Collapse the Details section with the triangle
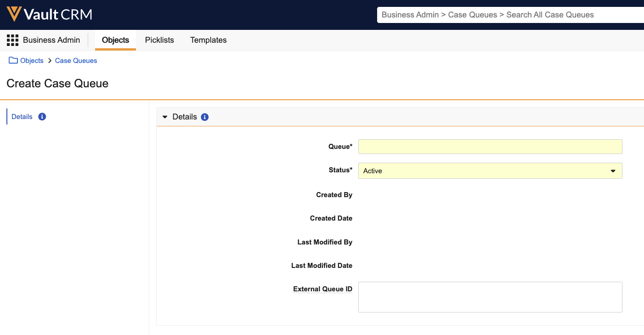The width and height of the screenshot is (644, 335). 165,117
